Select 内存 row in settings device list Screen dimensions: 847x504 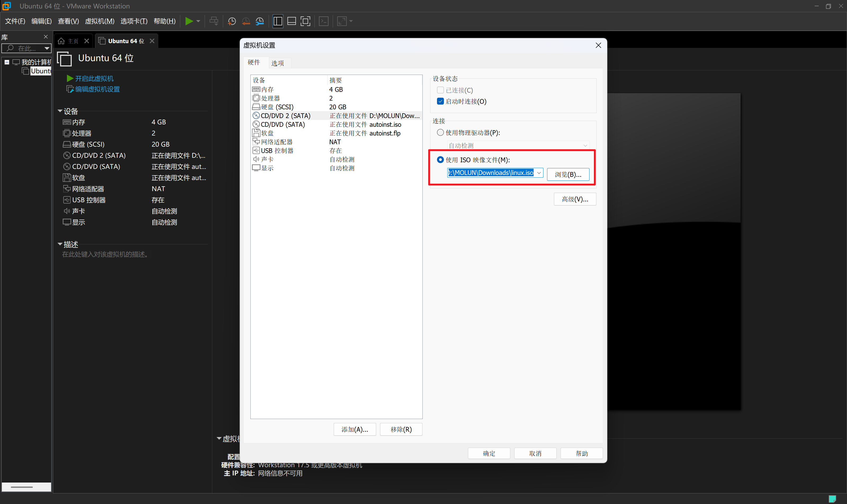[x=336, y=89]
